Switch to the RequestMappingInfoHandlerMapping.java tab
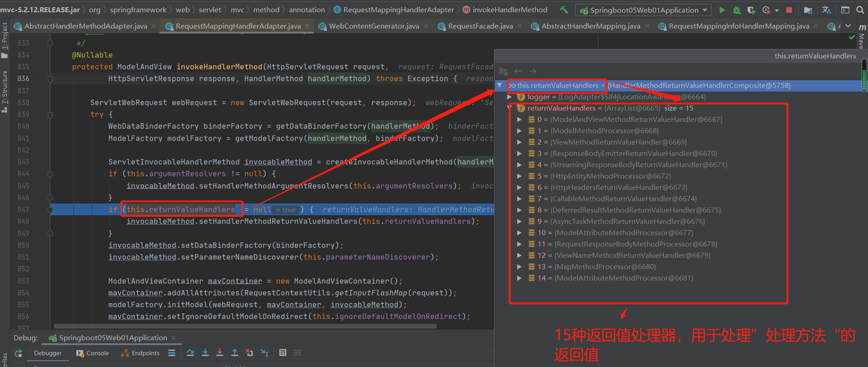The image size is (868, 367). [739, 26]
